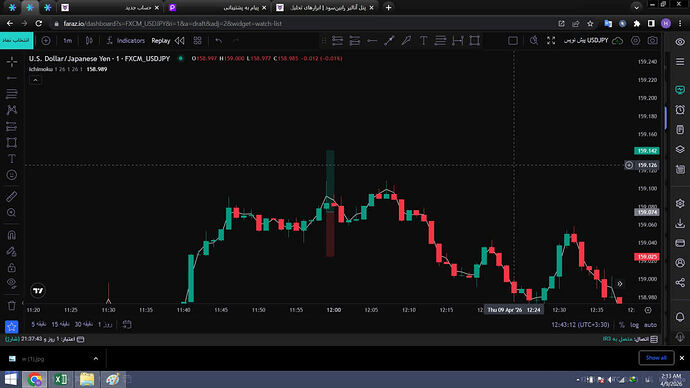Open Excel from the Windows taskbar

click(x=61, y=379)
